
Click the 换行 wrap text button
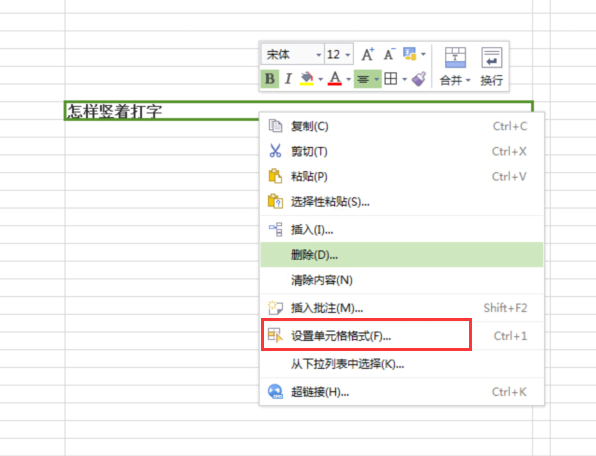tap(491, 66)
